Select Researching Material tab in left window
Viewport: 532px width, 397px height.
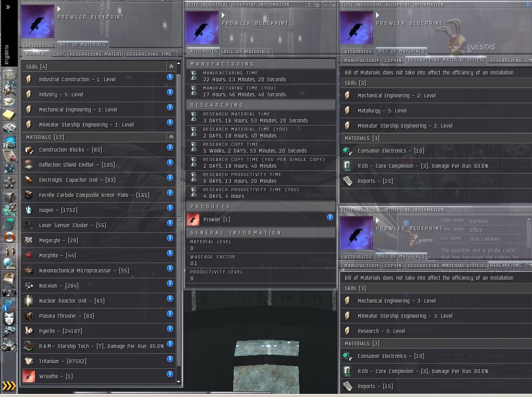tap(95, 54)
